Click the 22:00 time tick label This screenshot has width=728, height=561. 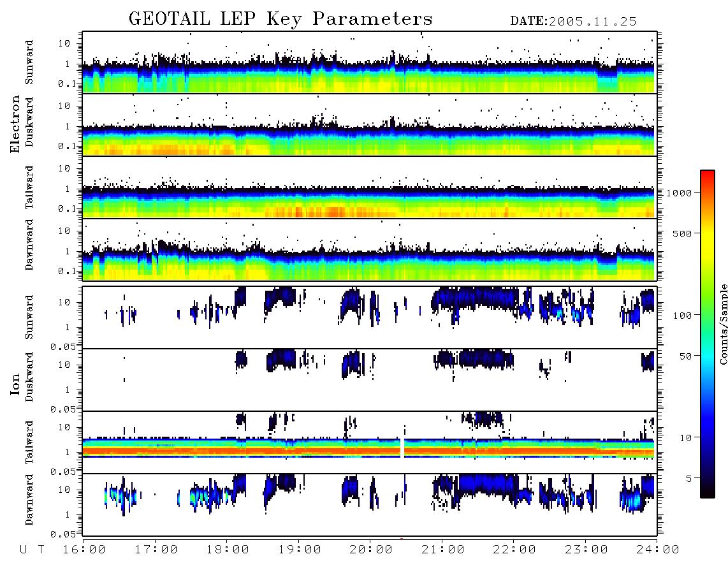click(x=514, y=550)
